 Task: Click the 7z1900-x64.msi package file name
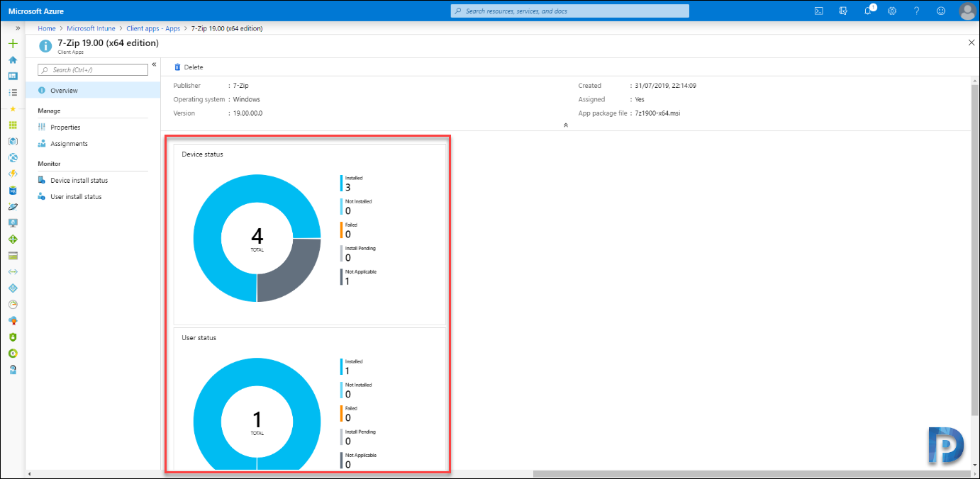pos(657,113)
